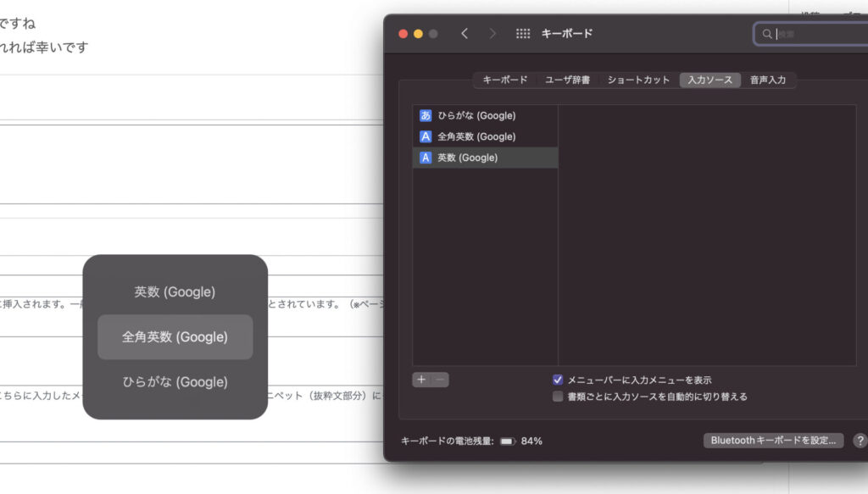Click the ひらがな (Google) あ icon
The width and height of the screenshot is (868, 494).
(426, 115)
